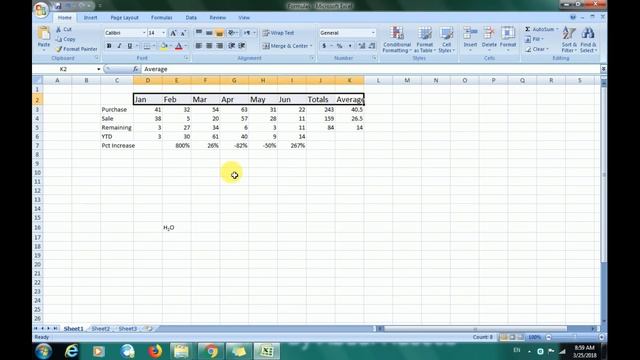Open the Sheet3 worksheet tab

tap(128, 329)
